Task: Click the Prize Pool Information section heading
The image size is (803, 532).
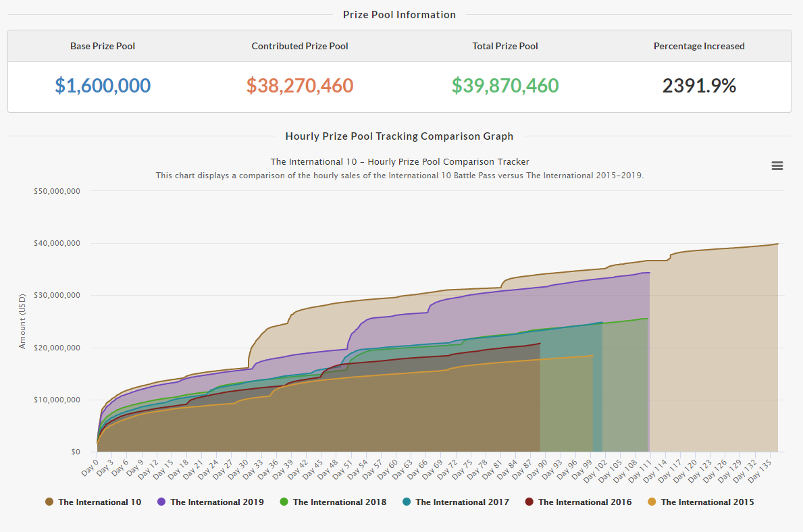Action: (399, 15)
